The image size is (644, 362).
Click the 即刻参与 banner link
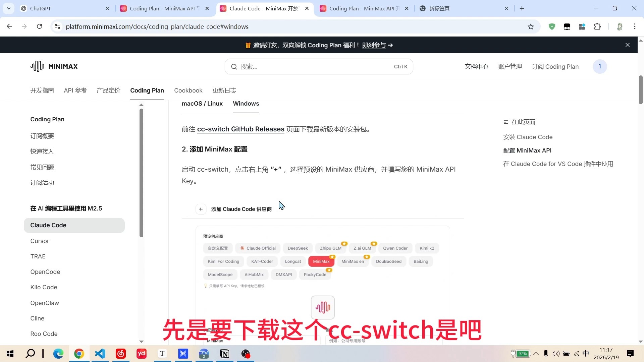click(x=374, y=45)
